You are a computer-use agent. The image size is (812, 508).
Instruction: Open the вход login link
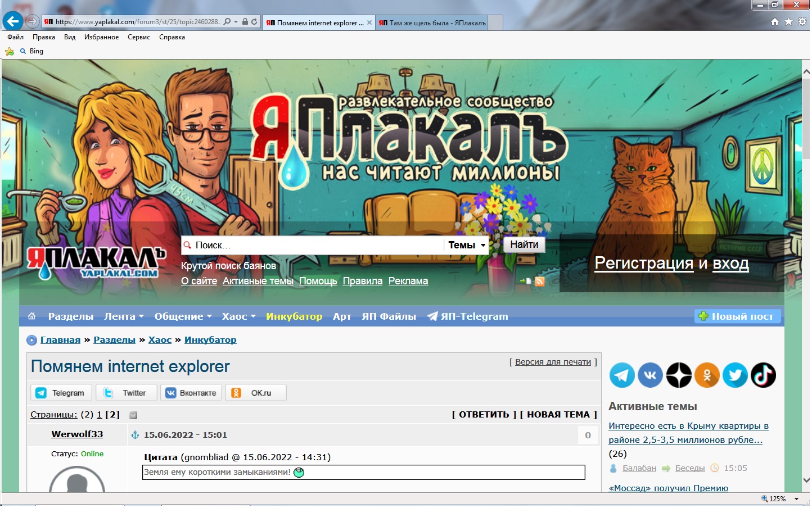[731, 264]
